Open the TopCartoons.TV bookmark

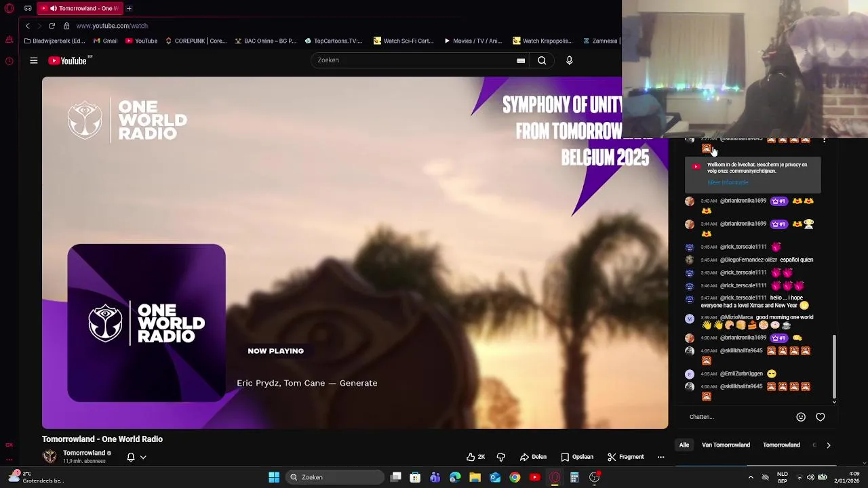pyautogui.click(x=333, y=41)
